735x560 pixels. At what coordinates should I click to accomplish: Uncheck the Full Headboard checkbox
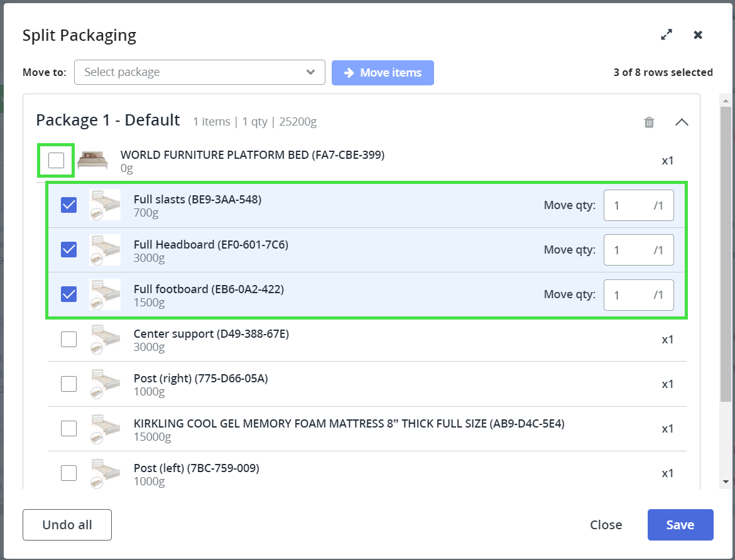pos(69,250)
